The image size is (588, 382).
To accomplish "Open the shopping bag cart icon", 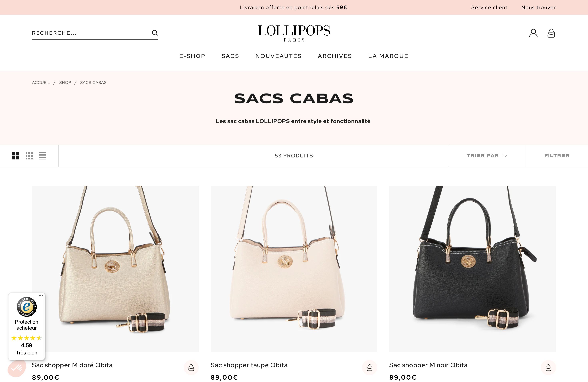I will [551, 33].
